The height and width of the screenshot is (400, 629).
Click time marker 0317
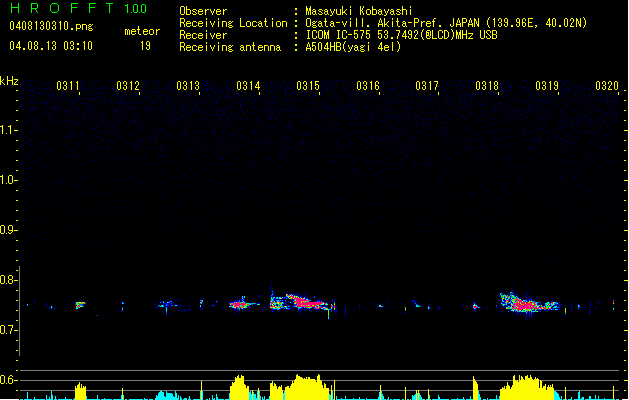[x=427, y=86]
